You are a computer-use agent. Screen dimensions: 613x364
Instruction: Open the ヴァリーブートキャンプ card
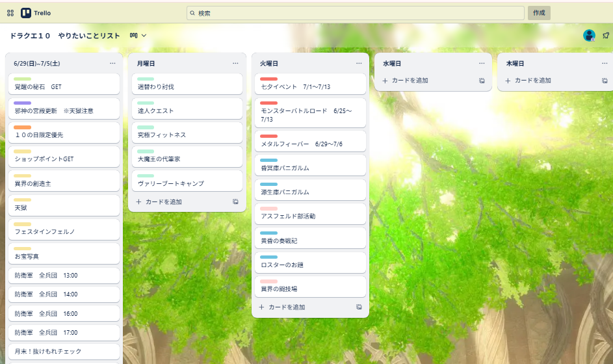187,181
